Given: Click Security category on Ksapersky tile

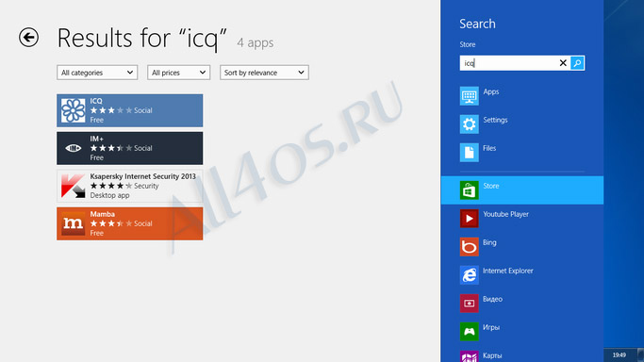Looking at the screenshot, I should tap(146, 186).
